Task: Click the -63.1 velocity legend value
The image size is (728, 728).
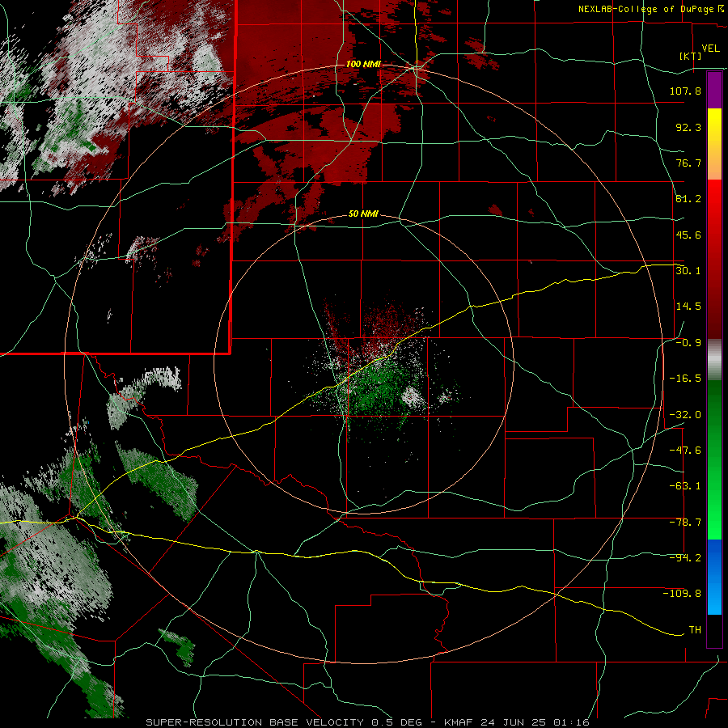Action: 685,486
